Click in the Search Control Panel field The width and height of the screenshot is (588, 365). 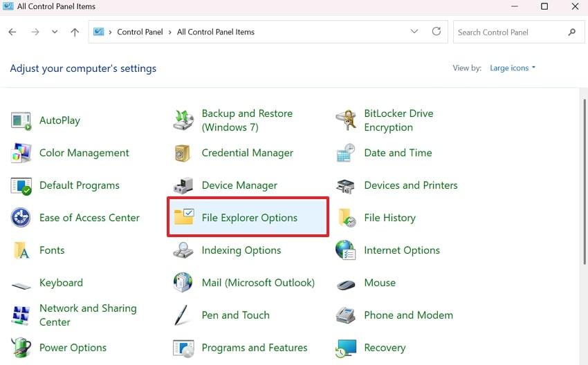tap(519, 32)
